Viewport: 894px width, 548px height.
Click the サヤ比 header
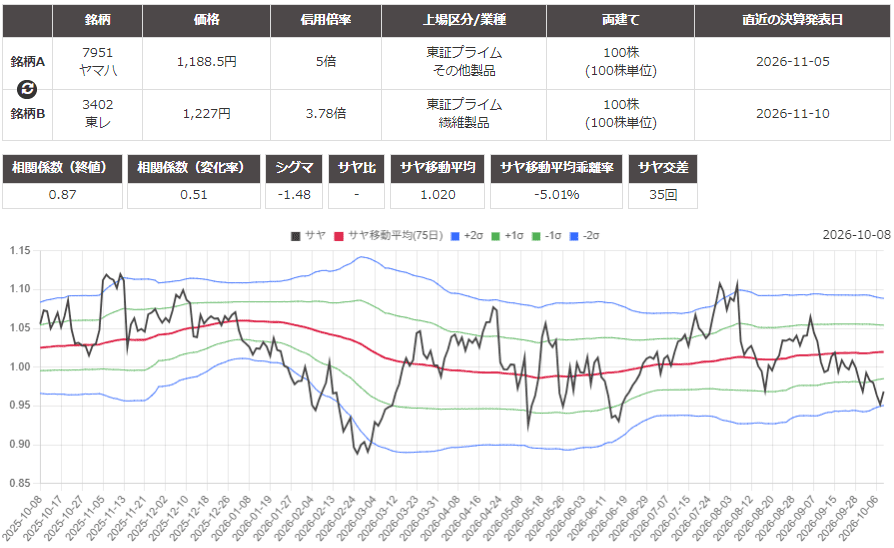[356, 168]
